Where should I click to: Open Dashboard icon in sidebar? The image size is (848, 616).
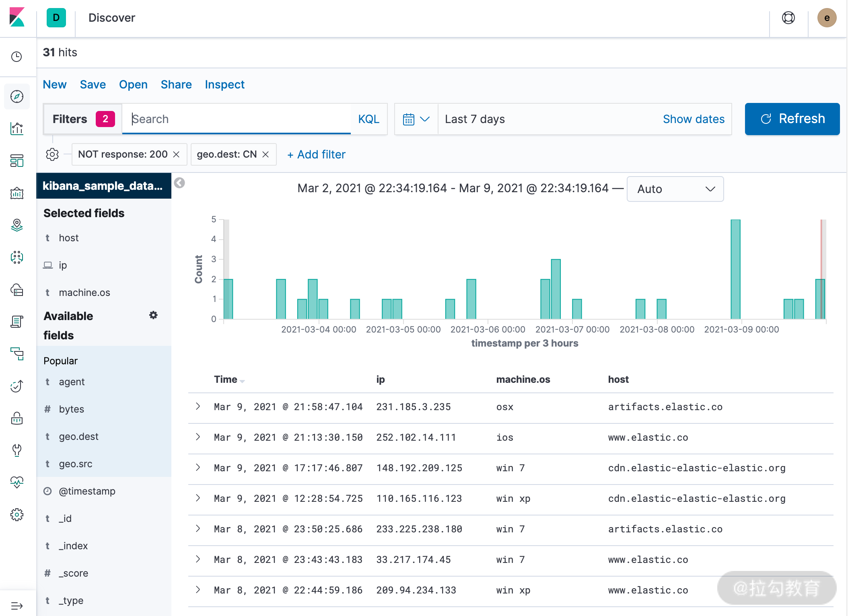coord(16,161)
